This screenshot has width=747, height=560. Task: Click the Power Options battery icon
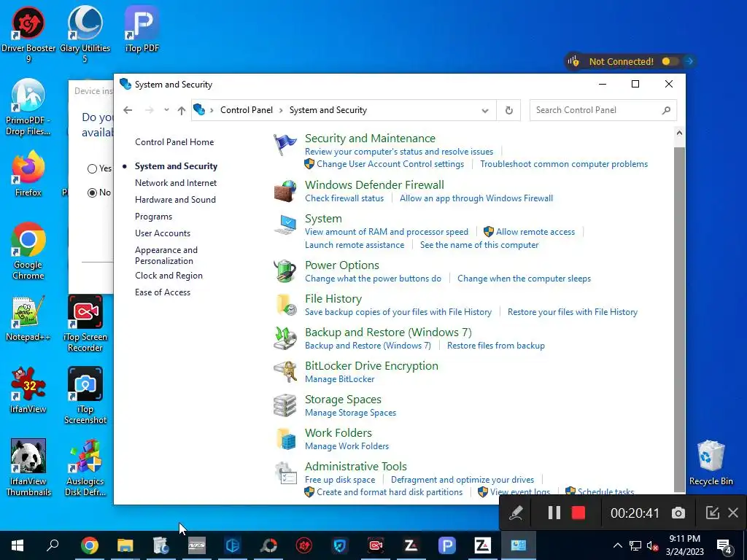pyautogui.click(x=285, y=271)
